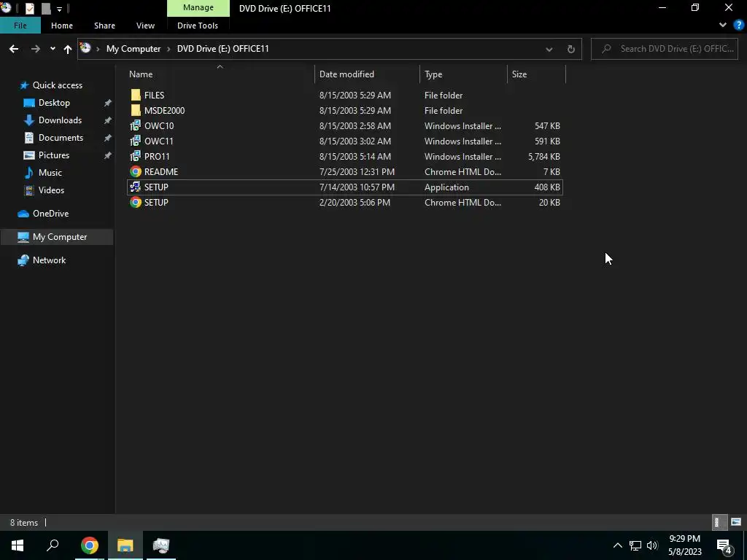The image size is (747, 560).
Task: Click the Properties quick access toolbar icon
Action: (29, 8)
